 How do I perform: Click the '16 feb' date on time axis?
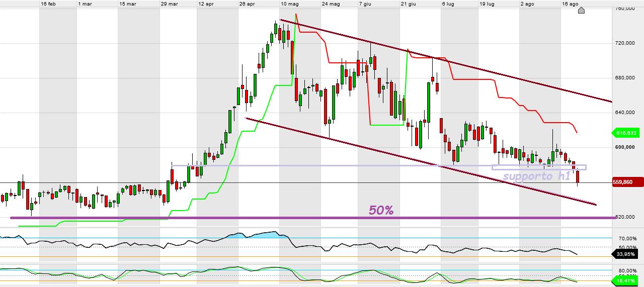[x=48, y=4]
